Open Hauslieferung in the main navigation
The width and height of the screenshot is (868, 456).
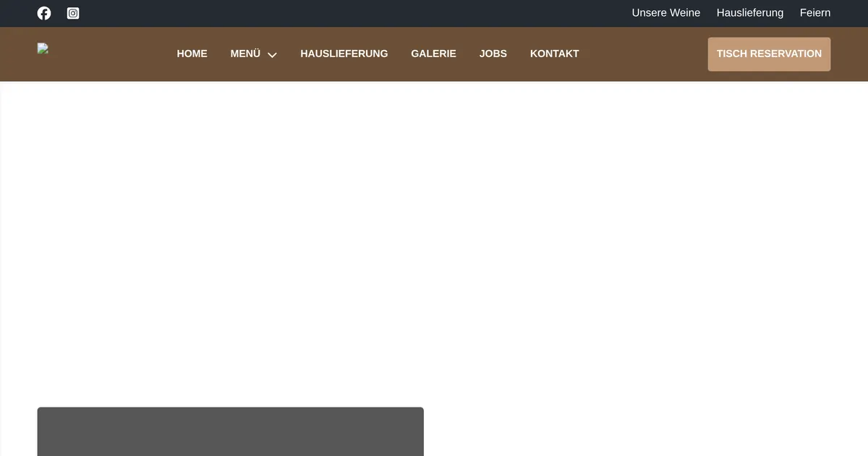click(344, 54)
